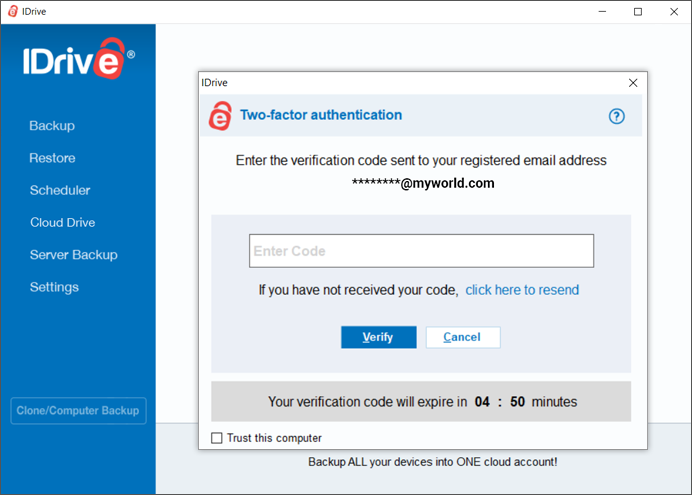Viewport: 692px width, 495px height.
Task: Maximize the IDrive main window
Action: (638, 12)
